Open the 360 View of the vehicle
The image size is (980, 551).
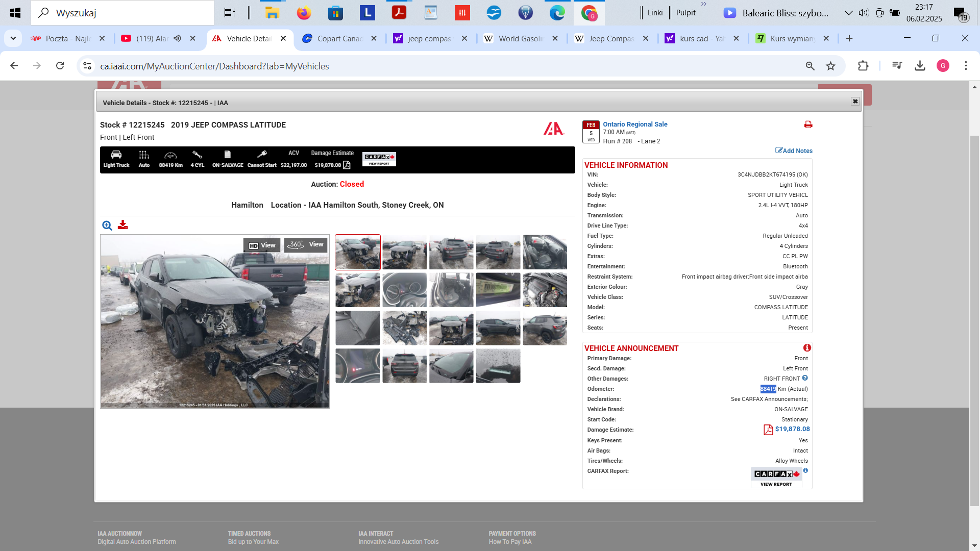pyautogui.click(x=306, y=245)
